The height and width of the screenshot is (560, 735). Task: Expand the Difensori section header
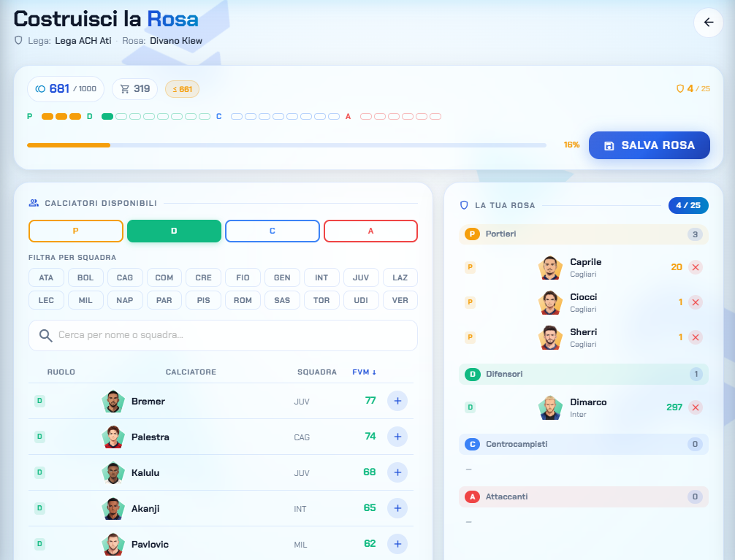[583, 374]
